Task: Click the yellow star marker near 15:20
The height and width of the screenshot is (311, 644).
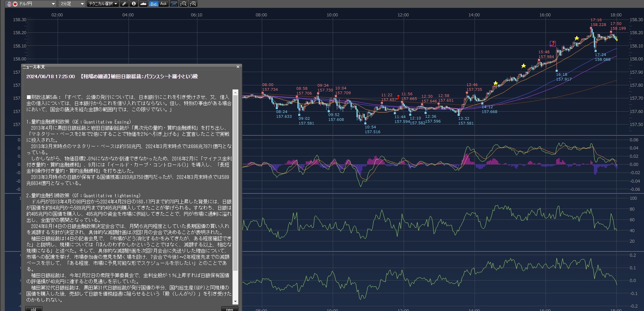Action: pyautogui.click(x=523, y=66)
